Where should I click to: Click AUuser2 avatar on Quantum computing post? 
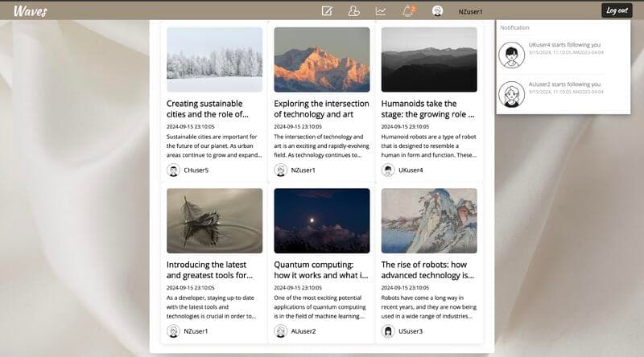click(281, 331)
